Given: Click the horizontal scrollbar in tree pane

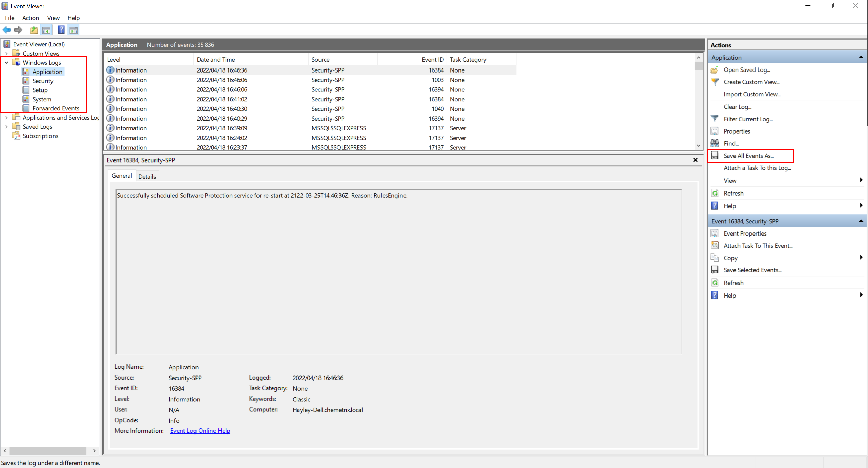Looking at the screenshot, I should [47, 451].
